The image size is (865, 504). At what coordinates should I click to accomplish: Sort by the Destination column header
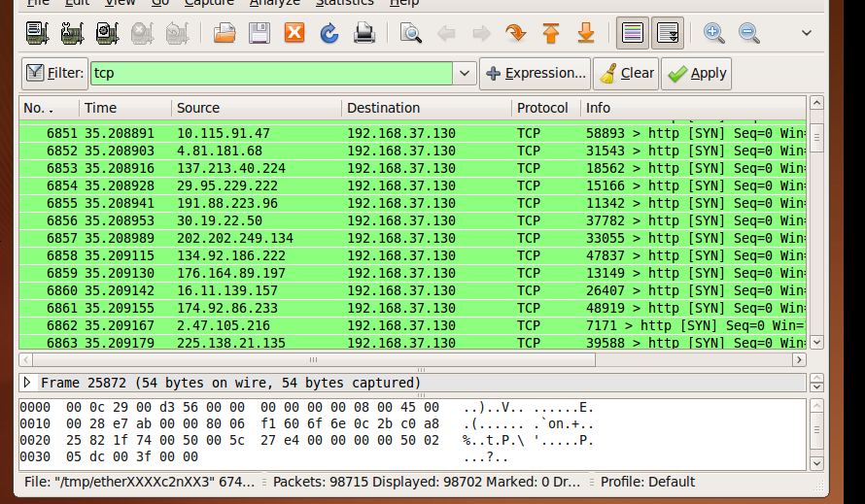tap(427, 108)
